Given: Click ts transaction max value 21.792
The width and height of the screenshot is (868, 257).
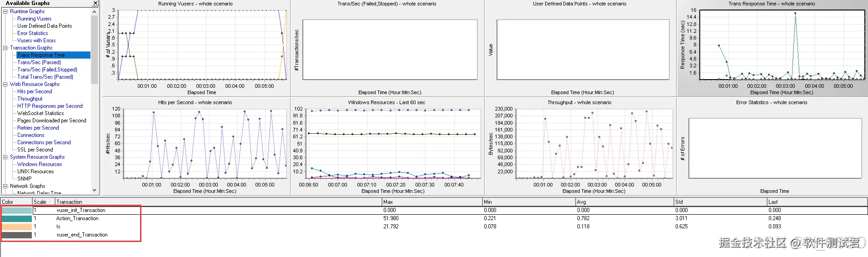Looking at the screenshot, I should (391, 227).
